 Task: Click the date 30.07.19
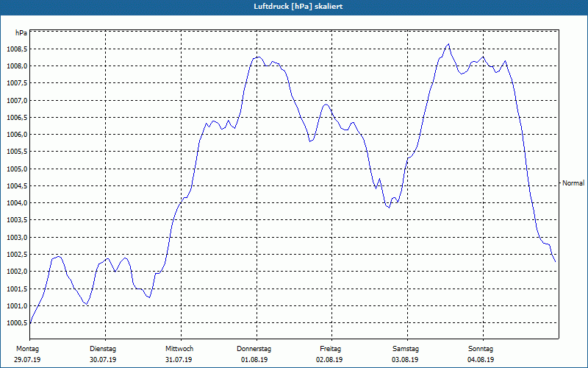click(x=103, y=360)
